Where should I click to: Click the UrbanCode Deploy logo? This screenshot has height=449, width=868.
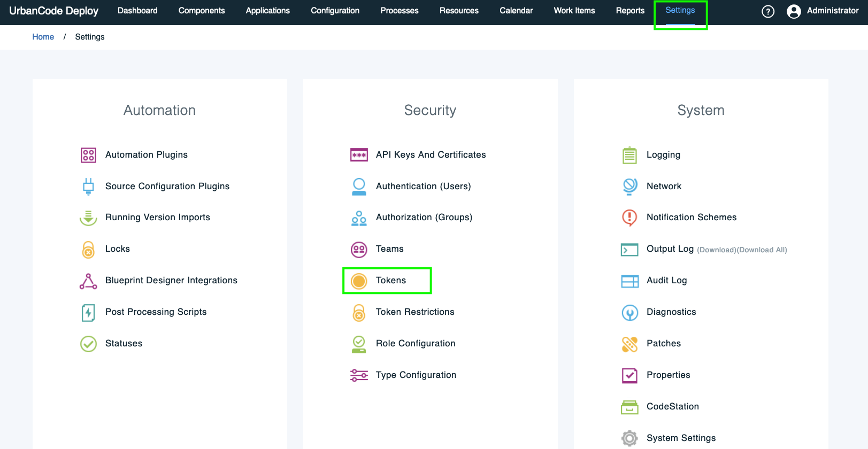pyautogui.click(x=54, y=11)
